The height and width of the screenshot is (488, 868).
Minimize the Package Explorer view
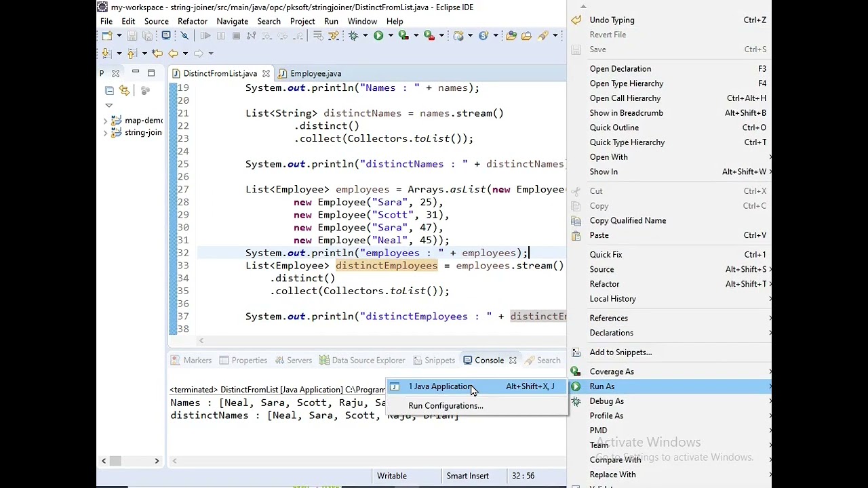136,73
